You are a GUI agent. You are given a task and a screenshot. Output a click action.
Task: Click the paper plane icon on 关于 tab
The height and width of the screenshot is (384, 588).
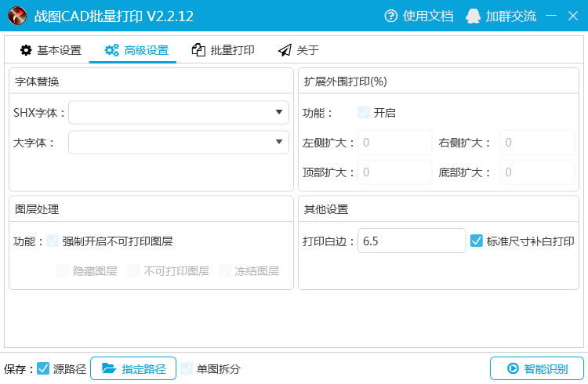tap(285, 51)
